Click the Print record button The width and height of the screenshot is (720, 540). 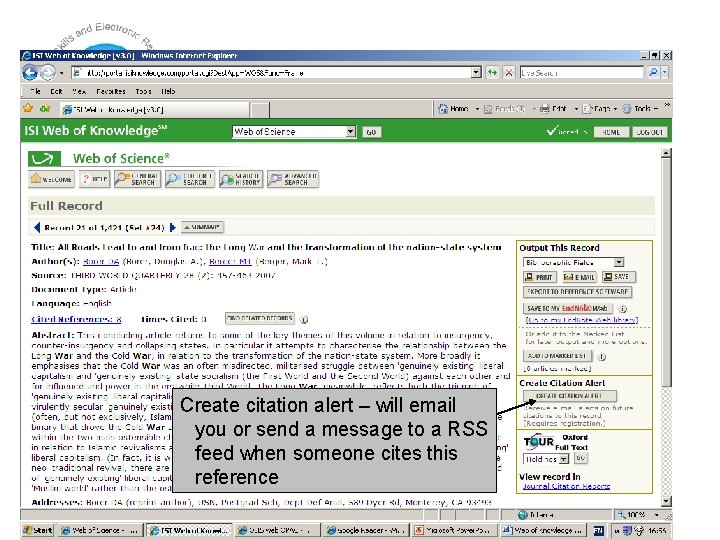click(x=540, y=277)
